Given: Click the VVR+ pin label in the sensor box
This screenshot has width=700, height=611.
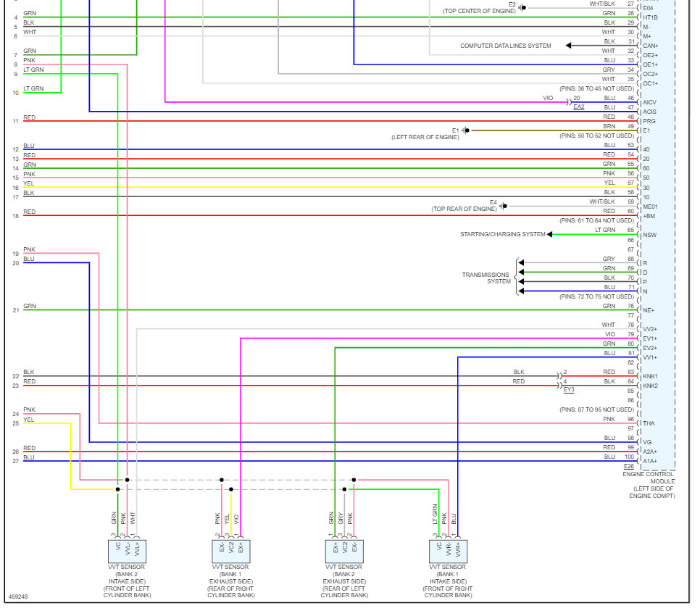Looking at the screenshot, I should (x=458, y=549).
